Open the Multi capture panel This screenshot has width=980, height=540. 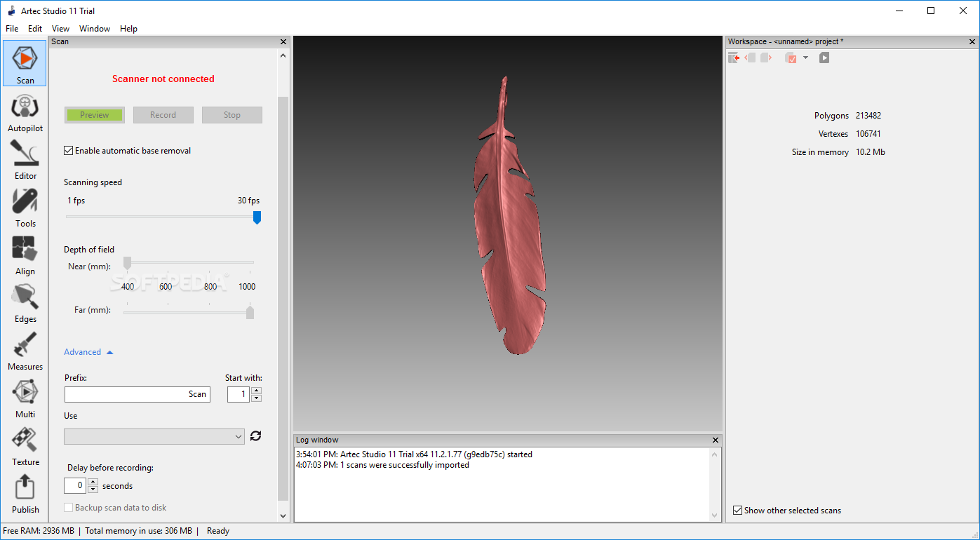click(25, 397)
